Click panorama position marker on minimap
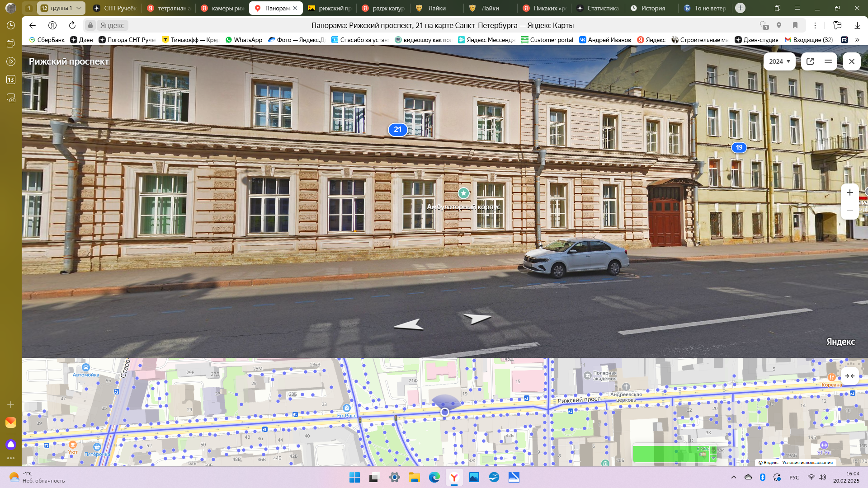 (x=445, y=412)
